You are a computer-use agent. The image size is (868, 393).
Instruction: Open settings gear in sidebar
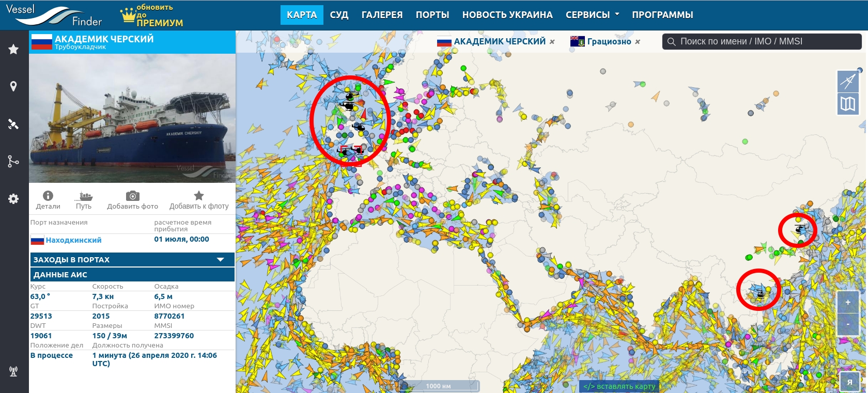[x=13, y=199]
